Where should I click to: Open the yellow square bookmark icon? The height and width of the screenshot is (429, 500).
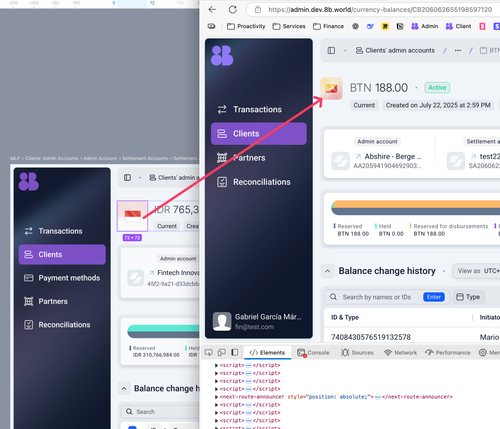coord(385,26)
